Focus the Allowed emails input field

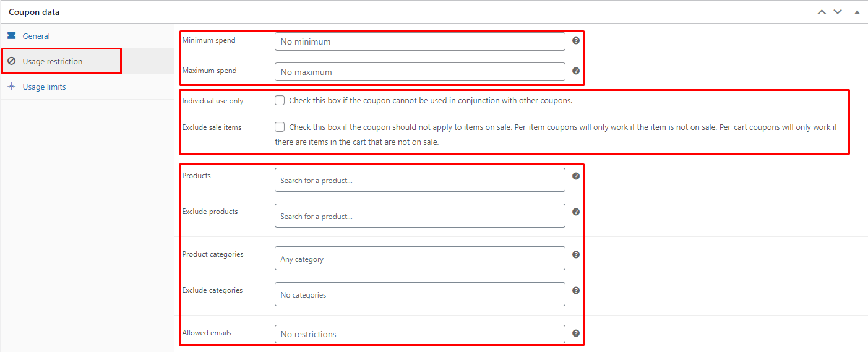(419, 334)
